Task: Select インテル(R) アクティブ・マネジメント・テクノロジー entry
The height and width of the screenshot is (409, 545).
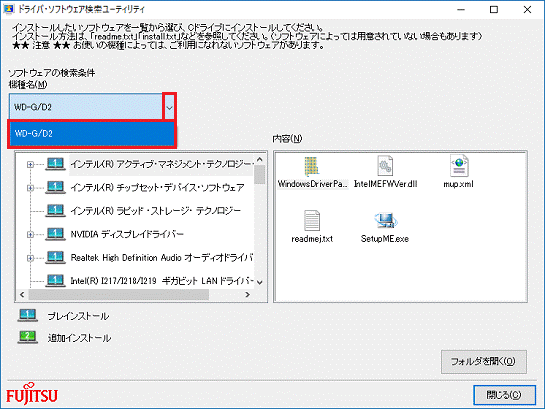Action: click(x=162, y=164)
